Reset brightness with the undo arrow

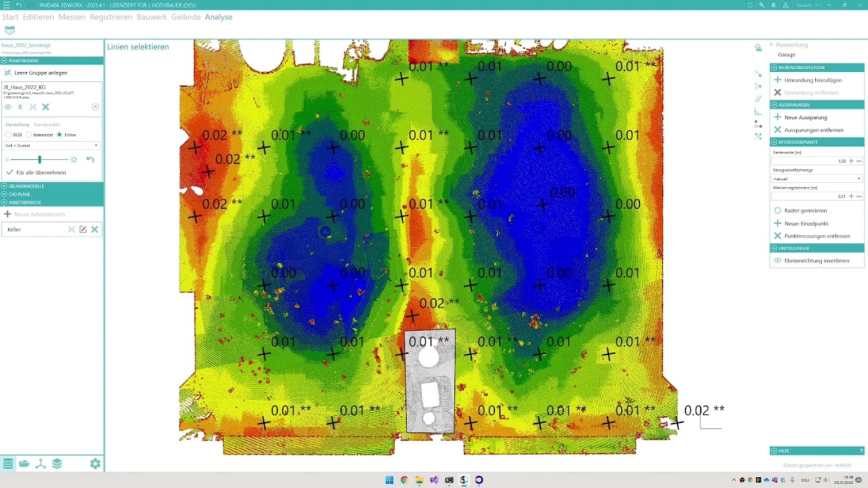click(x=90, y=160)
